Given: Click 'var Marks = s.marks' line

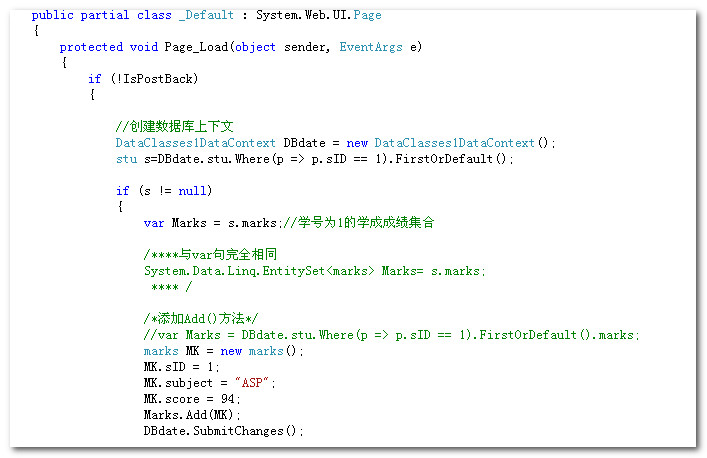Looking at the screenshot, I should 212,223.
